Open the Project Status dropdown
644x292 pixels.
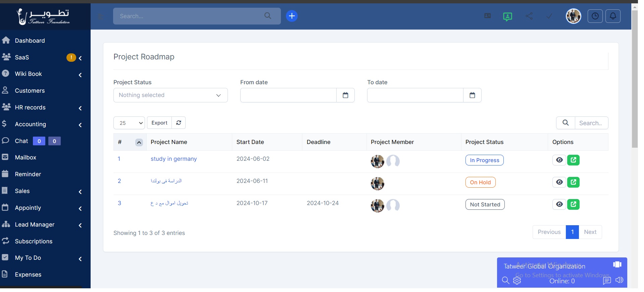point(170,95)
